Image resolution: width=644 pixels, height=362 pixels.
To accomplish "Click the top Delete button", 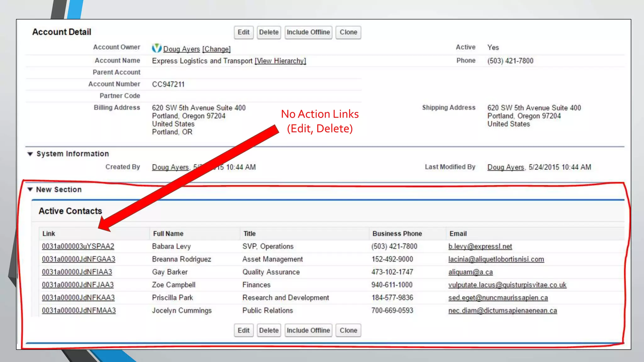I will [x=269, y=32].
